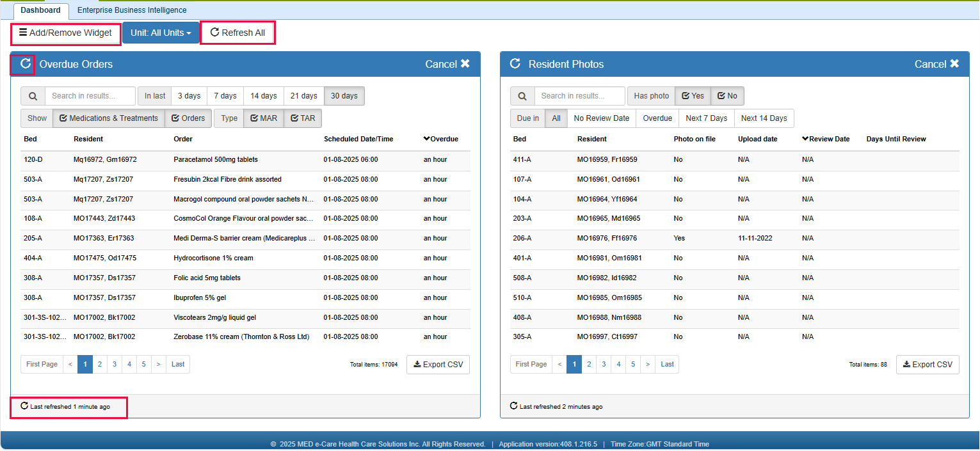This screenshot has width=980, height=451.
Task: Refresh the Resident Photos widget
Action: pos(515,64)
